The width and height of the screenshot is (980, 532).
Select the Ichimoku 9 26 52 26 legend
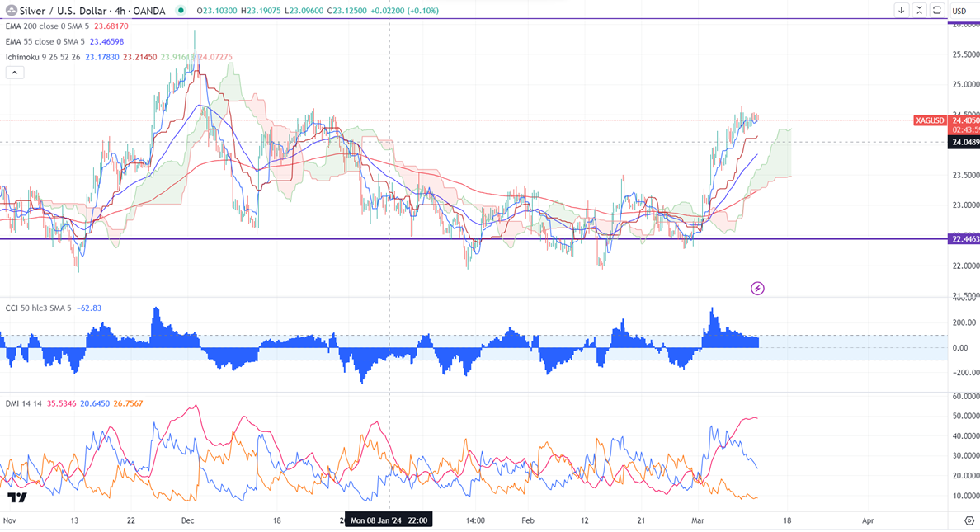43,57
